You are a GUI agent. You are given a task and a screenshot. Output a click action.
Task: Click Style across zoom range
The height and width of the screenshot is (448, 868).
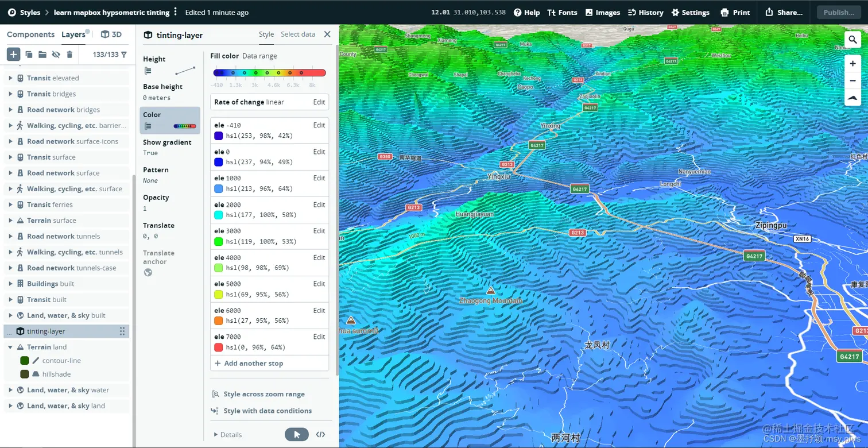(x=258, y=394)
